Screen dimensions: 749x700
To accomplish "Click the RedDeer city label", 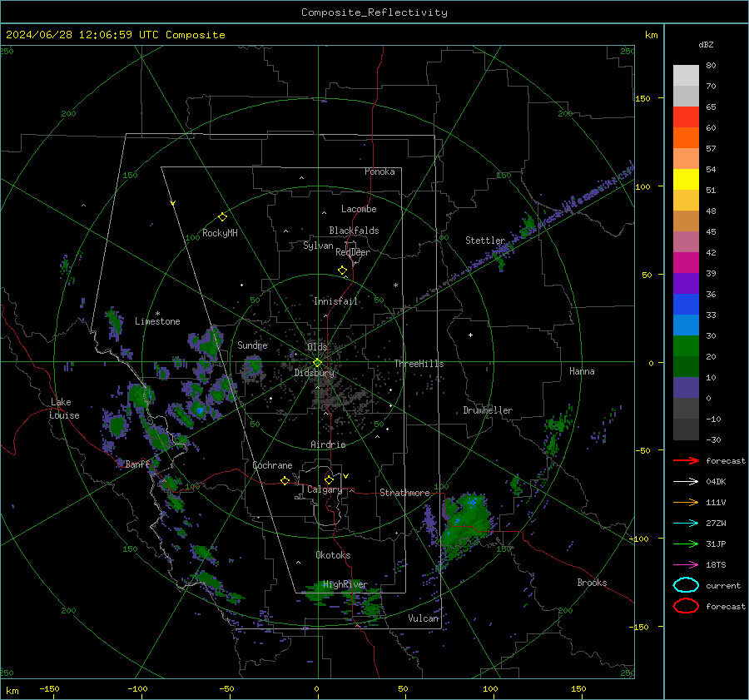I will pyautogui.click(x=353, y=252).
